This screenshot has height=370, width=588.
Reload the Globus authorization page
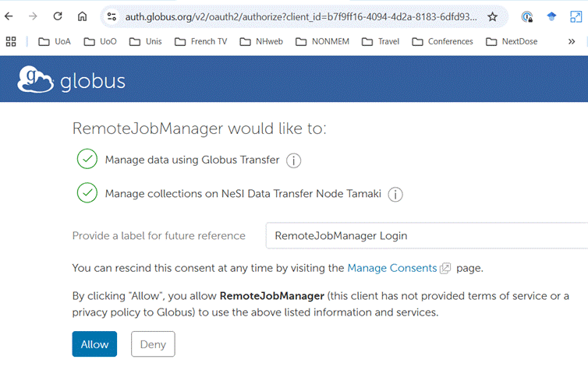click(x=58, y=16)
